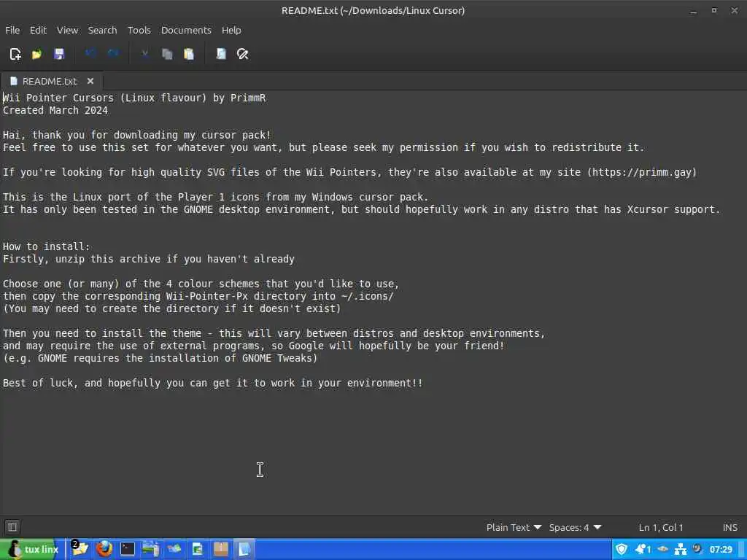Open the Spaces: 4 tab width dropdown
The width and height of the screenshot is (747, 560).
tap(575, 528)
